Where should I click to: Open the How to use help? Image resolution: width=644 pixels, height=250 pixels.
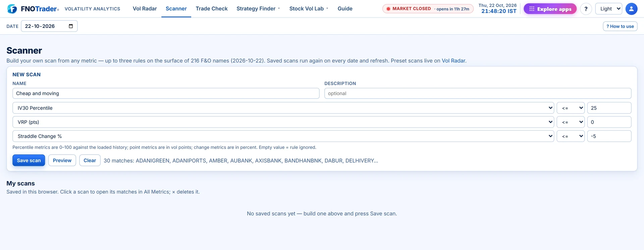[x=620, y=26]
